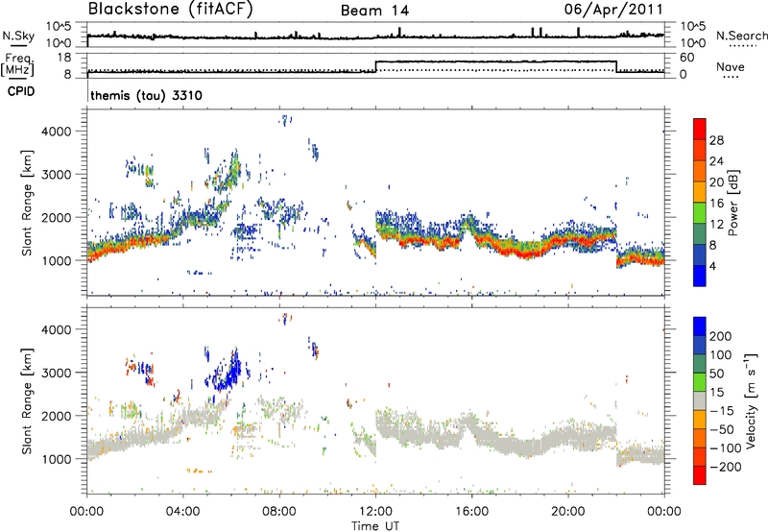
Task: Click the "04:00" time axis label
Action: point(183,512)
